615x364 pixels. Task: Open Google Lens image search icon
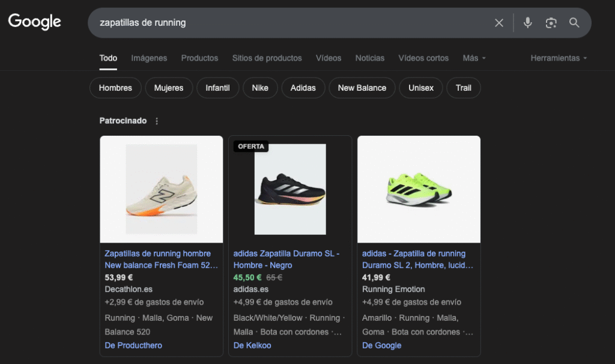pyautogui.click(x=551, y=23)
